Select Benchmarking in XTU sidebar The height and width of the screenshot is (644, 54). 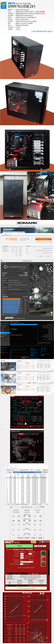point(4,334)
